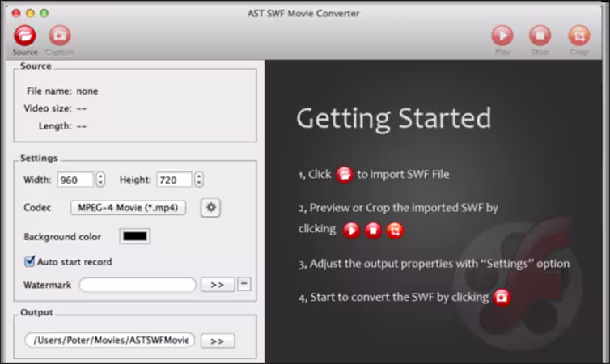This screenshot has height=364, width=610.
Task: Close the AST SWF Movie Converter window
Action: pos(16,13)
